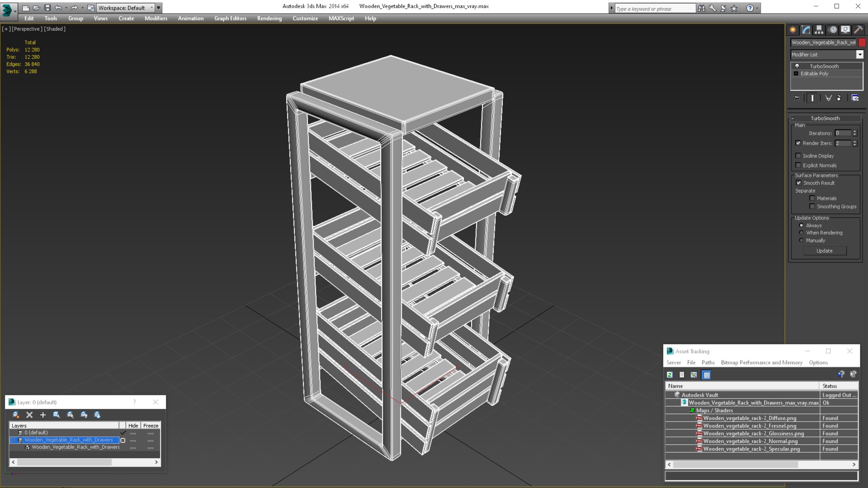The image size is (868, 488).
Task: Select Rendering menu from menu bar
Action: point(269,19)
